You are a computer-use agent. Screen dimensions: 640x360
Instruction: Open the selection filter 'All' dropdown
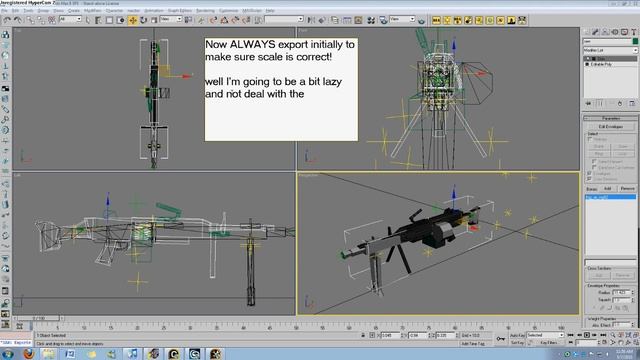70,19
